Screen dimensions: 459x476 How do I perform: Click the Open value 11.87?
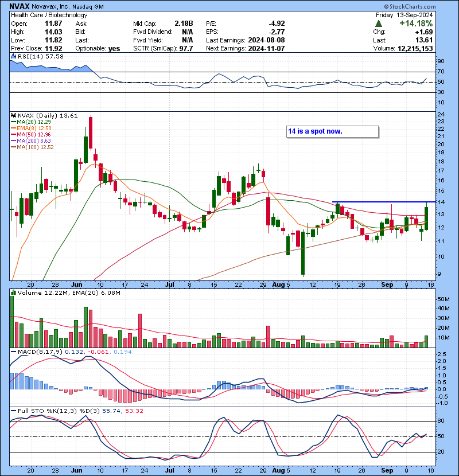53,24
